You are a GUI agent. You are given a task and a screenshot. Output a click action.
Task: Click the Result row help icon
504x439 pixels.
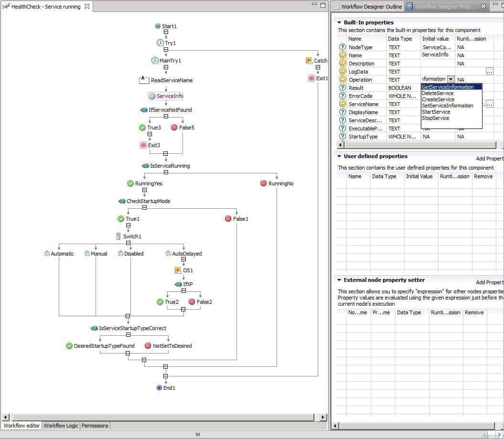[343, 88]
